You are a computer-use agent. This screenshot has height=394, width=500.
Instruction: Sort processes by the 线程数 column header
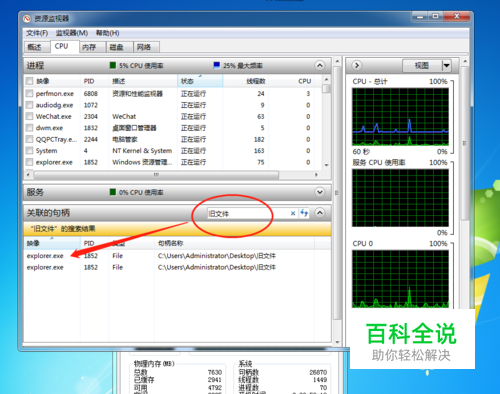[x=245, y=81]
